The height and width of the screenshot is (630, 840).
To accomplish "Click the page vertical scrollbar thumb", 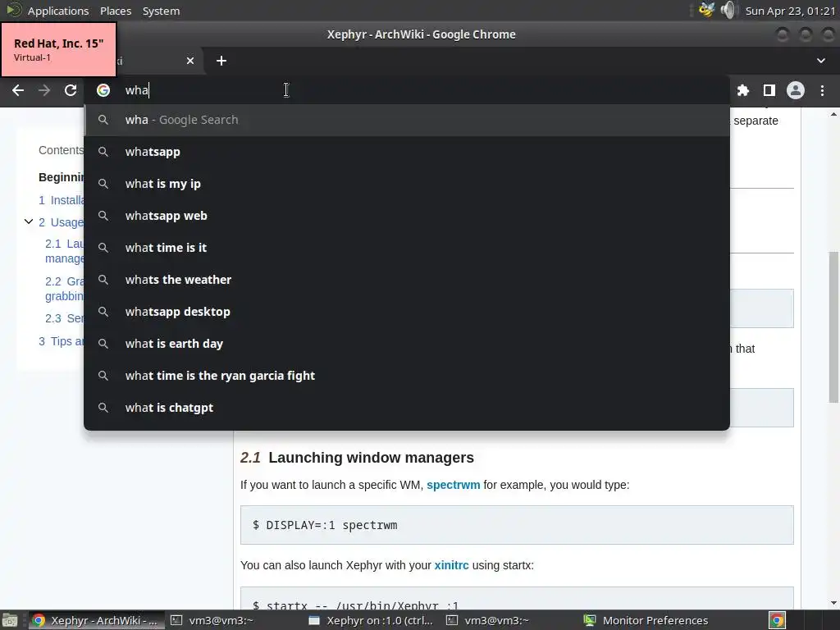I will (833, 326).
